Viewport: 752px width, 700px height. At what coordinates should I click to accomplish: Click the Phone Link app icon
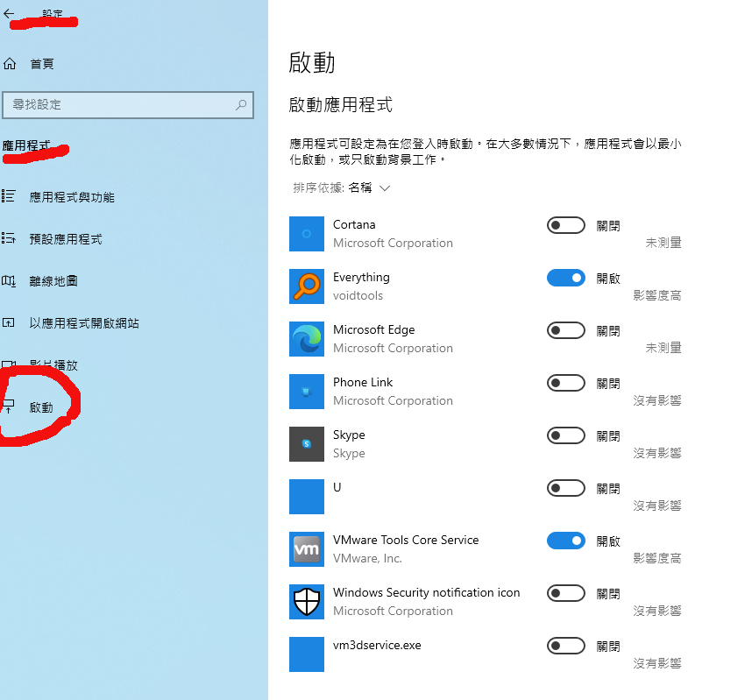pos(307,392)
